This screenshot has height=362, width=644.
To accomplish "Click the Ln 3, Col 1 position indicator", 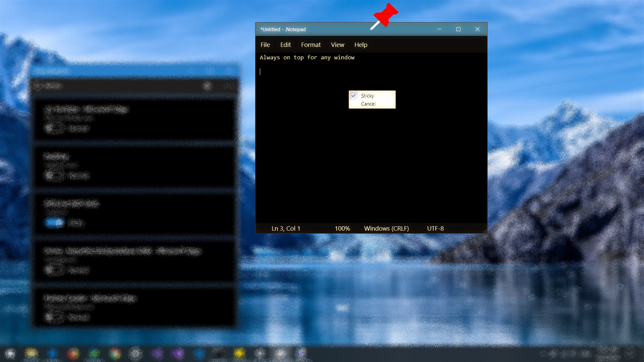I will coord(286,228).
